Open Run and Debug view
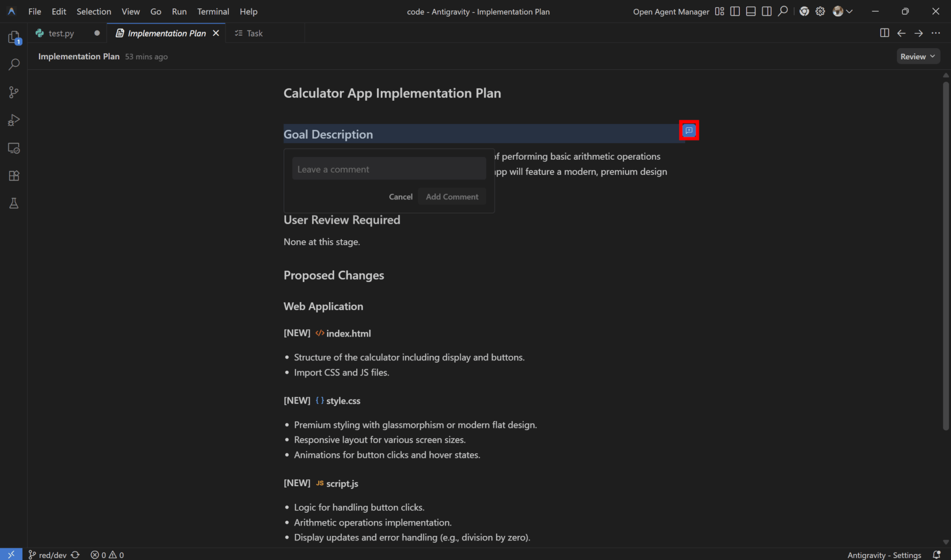The height and width of the screenshot is (560, 951). coord(14,120)
